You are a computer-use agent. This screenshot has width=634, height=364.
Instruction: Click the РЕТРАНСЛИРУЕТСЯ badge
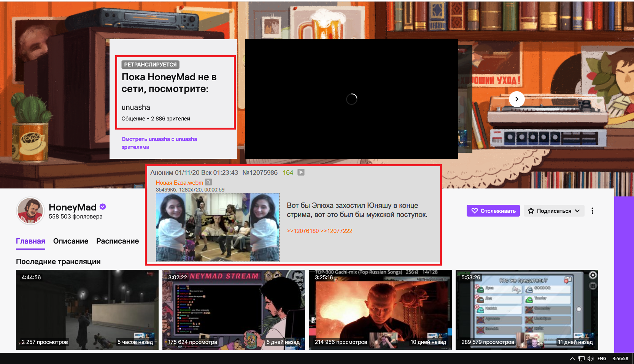(150, 65)
